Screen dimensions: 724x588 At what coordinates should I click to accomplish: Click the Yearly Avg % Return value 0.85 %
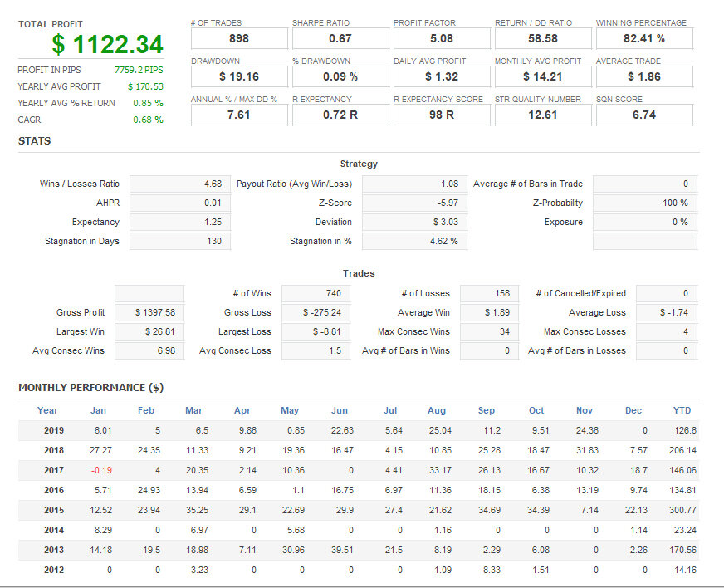(149, 103)
